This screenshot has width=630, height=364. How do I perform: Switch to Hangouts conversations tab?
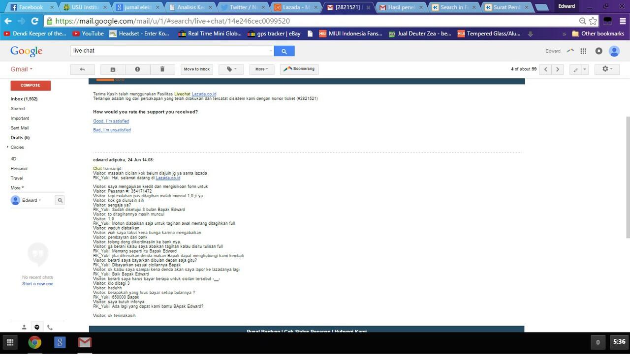[37, 327]
